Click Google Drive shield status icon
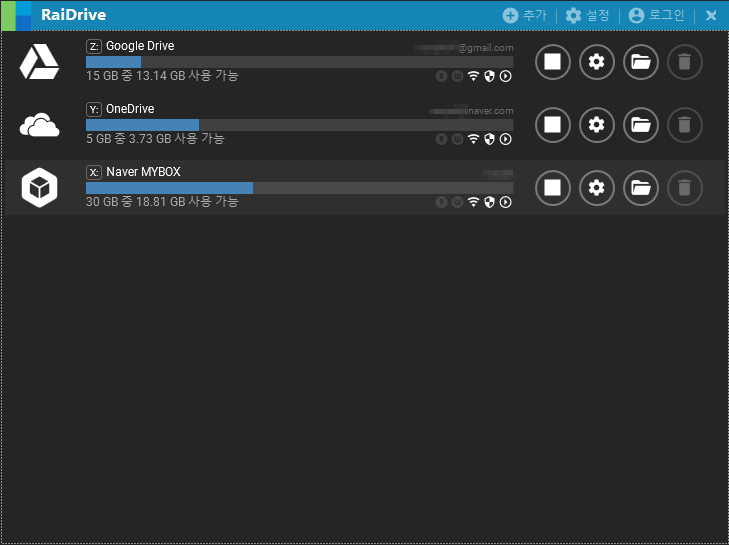 point(489,76)
